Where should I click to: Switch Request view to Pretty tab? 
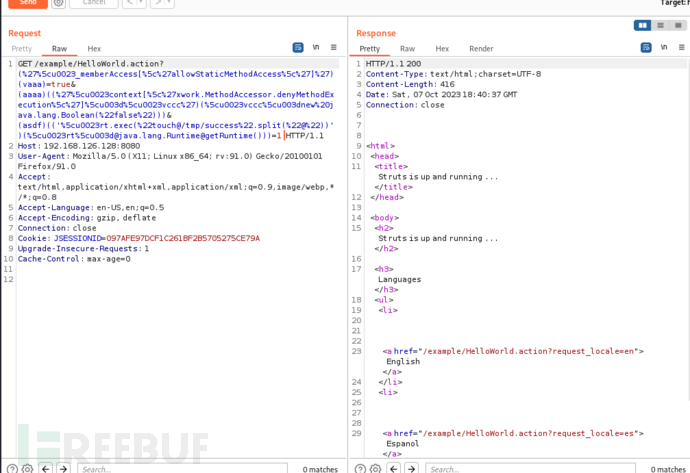click(21, 48)
